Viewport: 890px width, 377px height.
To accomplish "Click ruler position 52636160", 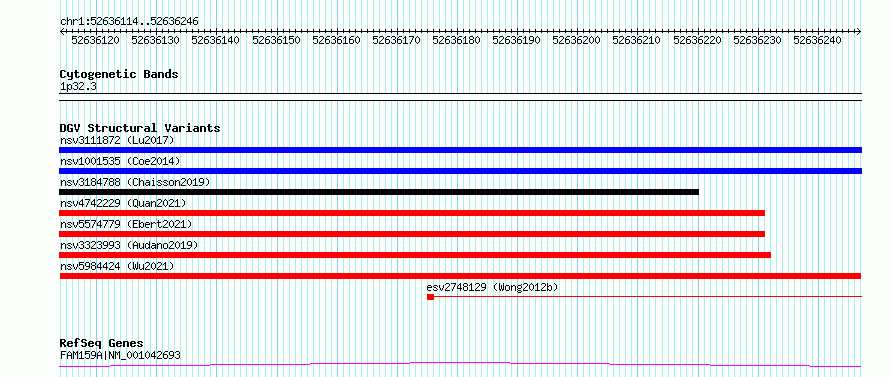I will coord(337,40).
